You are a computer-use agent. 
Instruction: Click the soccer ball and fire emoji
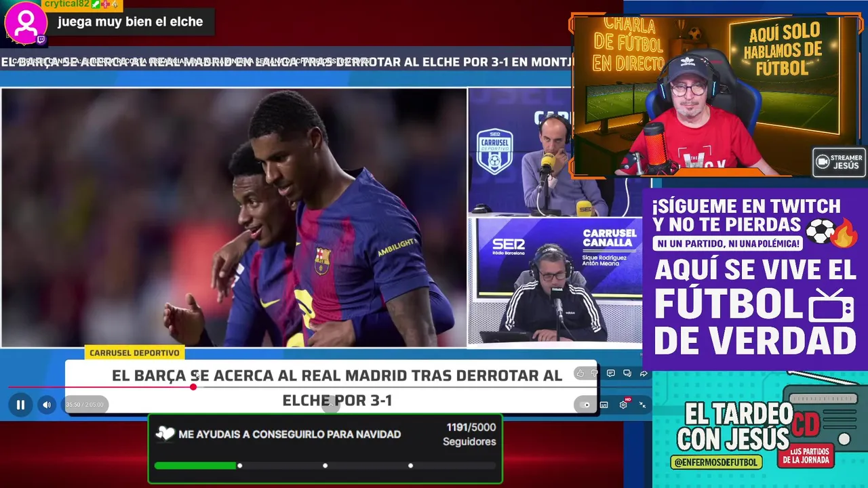832,232
